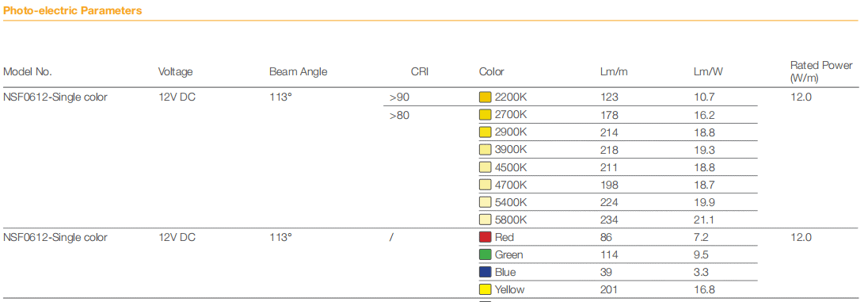
Task: Select the 4500K pale swatch
Action: pos(485,167)
